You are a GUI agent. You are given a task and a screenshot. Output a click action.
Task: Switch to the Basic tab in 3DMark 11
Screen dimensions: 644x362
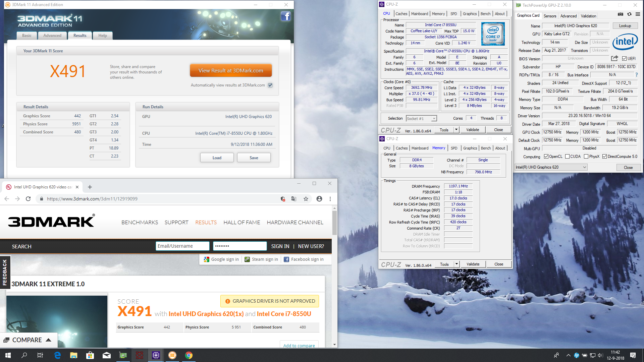click(27, 36)
